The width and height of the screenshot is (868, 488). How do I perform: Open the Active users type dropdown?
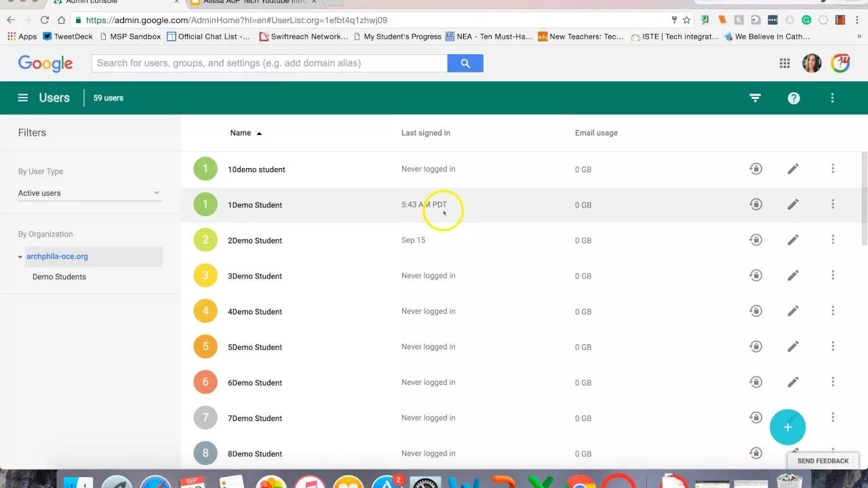pos(90,193)
